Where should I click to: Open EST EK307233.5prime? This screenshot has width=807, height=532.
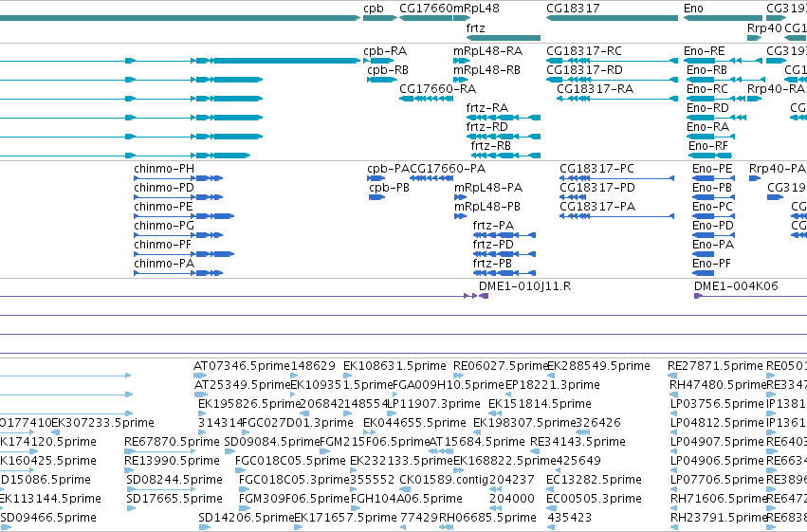click(56, 432)
